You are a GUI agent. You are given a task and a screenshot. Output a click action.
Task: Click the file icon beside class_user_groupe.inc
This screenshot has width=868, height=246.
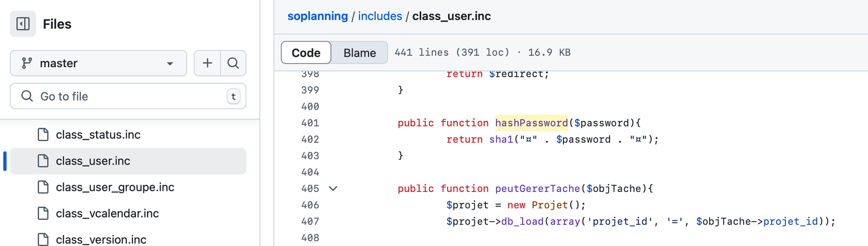pos(43,187)
